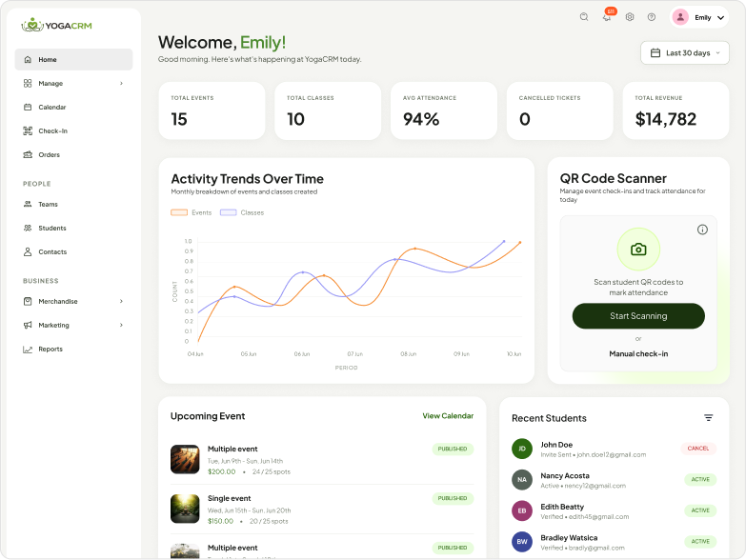
Task: Click the Check-In QR icon
Action: pos(28,130)
